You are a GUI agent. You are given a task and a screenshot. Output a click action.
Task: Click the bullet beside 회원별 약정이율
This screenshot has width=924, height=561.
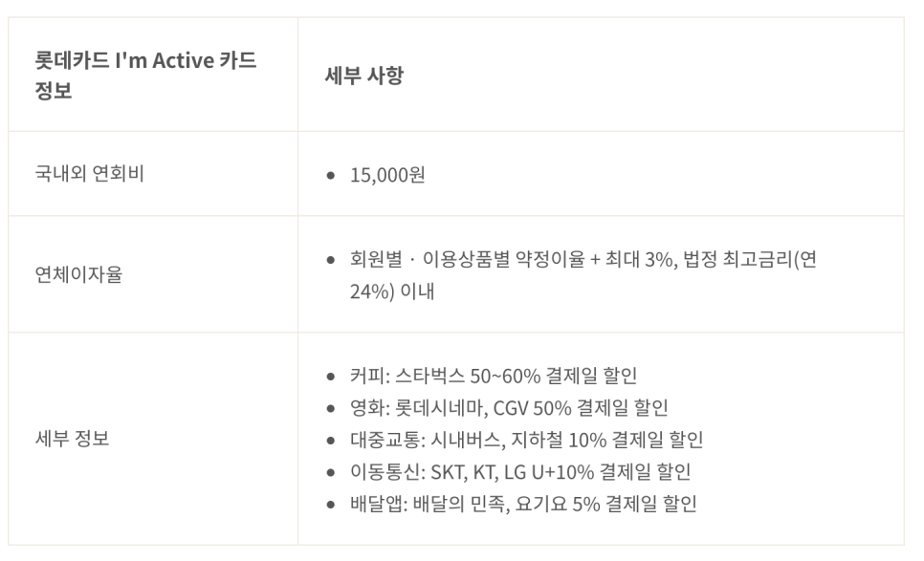[331, 260]
